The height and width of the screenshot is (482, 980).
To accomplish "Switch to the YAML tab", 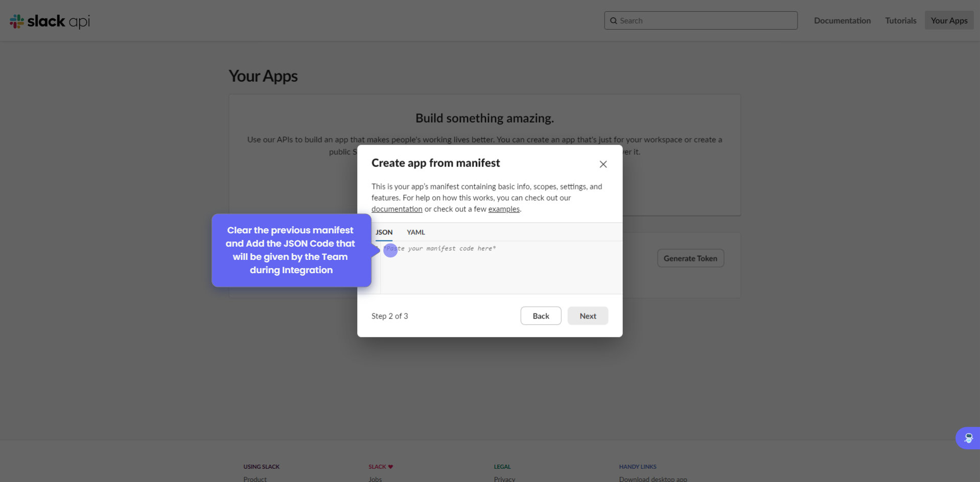I will click(415, 232).
